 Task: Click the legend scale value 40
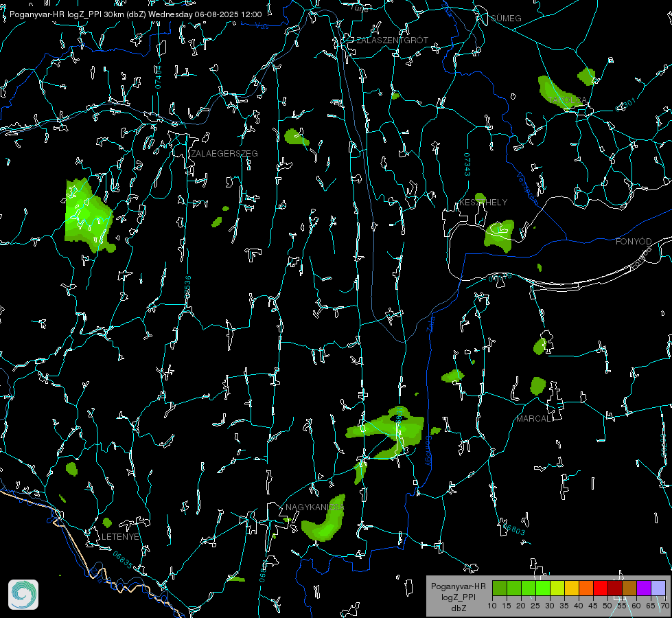[579, 606]
